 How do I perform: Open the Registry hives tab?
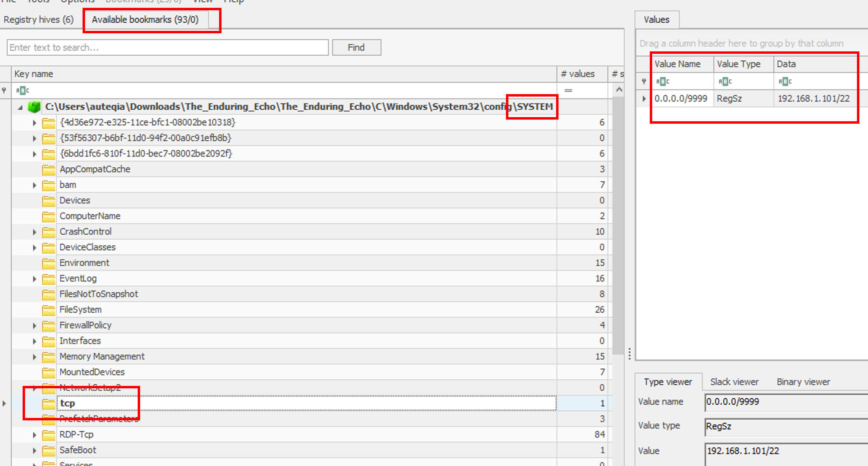tap(39, 20)
